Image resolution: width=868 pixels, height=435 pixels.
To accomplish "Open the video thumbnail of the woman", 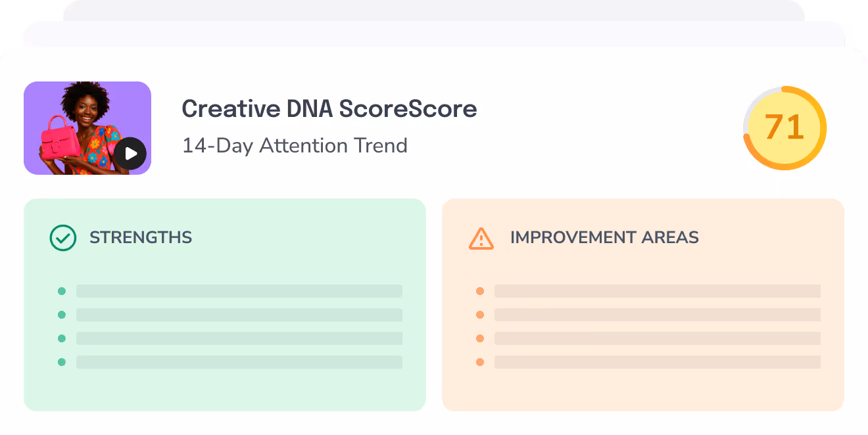I will pos(87,127).
